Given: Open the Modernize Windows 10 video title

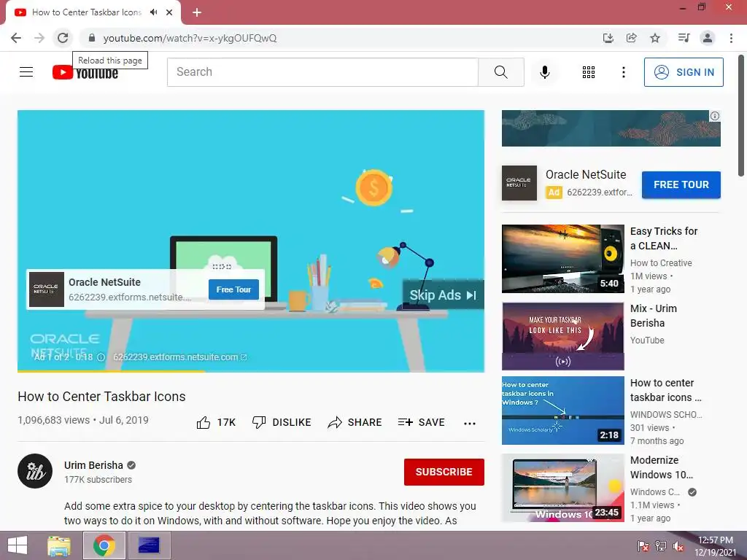Looking at the screenshot, I should [661, 467].
